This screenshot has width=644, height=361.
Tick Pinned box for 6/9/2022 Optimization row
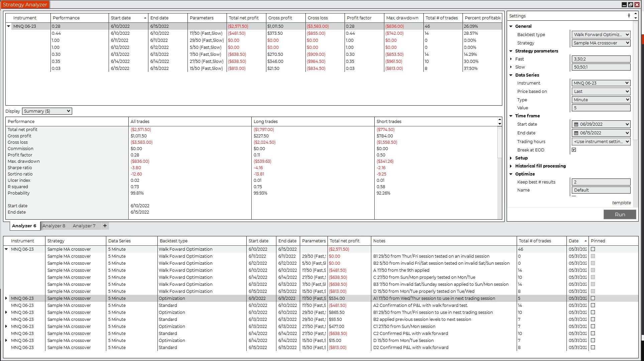pos(593,298)
